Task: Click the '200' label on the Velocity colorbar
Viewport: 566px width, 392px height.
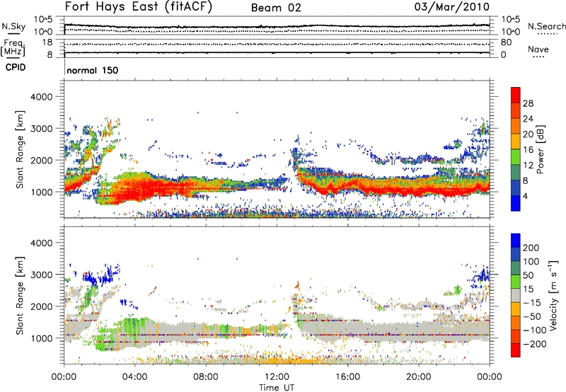Action: pyautogui.click(x=531, y=248)
